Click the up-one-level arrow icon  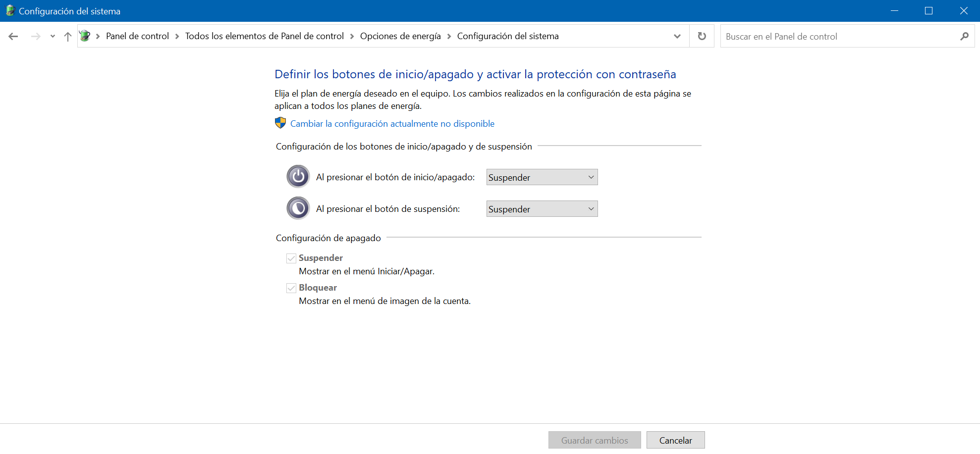[x=68, y=36]
